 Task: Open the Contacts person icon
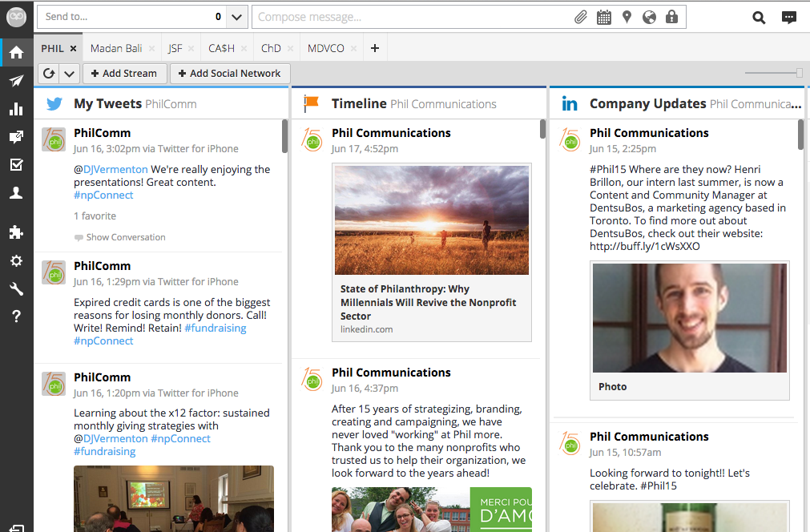click(x=16, y=192)
